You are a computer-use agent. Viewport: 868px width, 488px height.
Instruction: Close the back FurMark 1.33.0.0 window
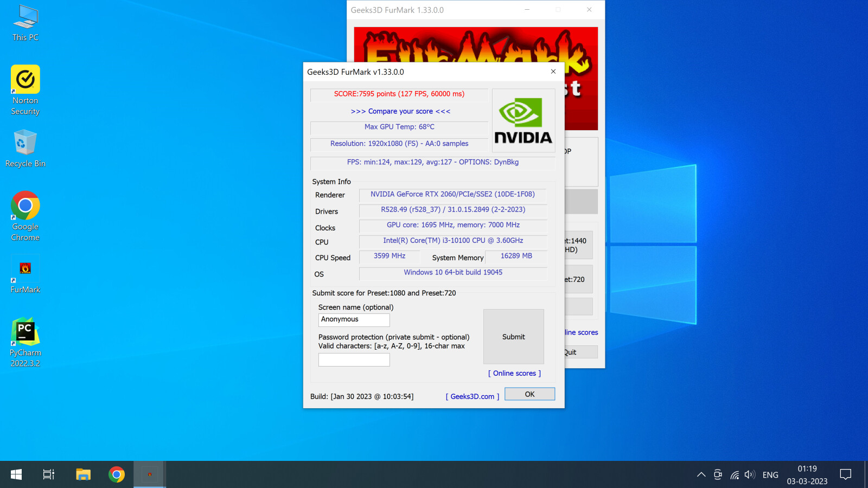pos(589,10)
